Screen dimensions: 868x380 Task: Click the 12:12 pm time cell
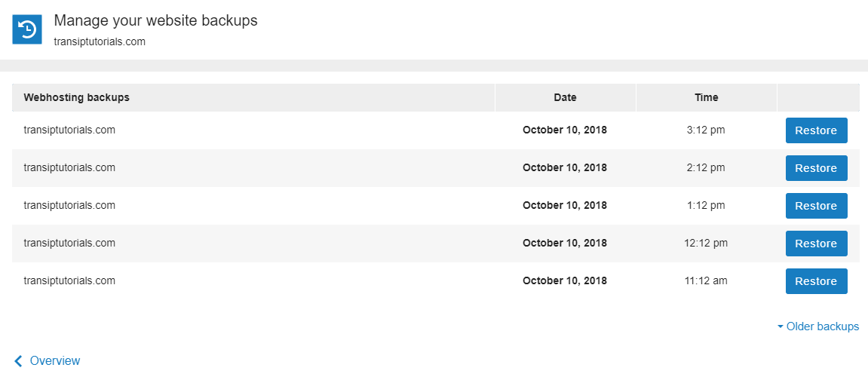[707, 243]
